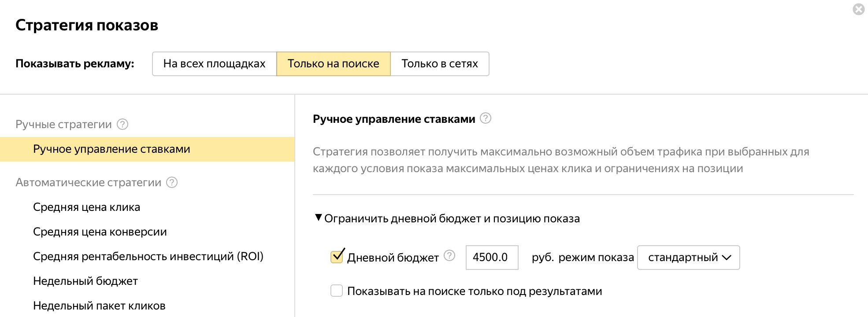Click help icon beside Автоматические стратегии
The image size is (868, 317).
172,183
